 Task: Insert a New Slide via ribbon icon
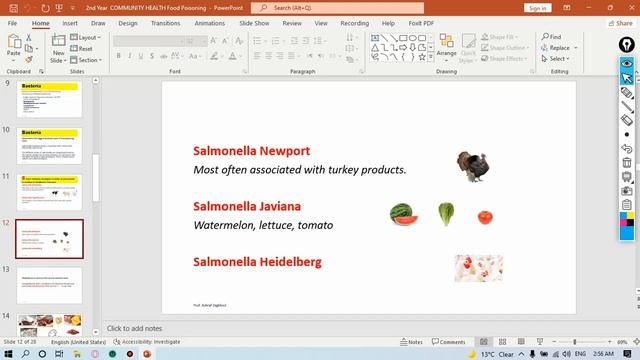click(x=58, y=41)
